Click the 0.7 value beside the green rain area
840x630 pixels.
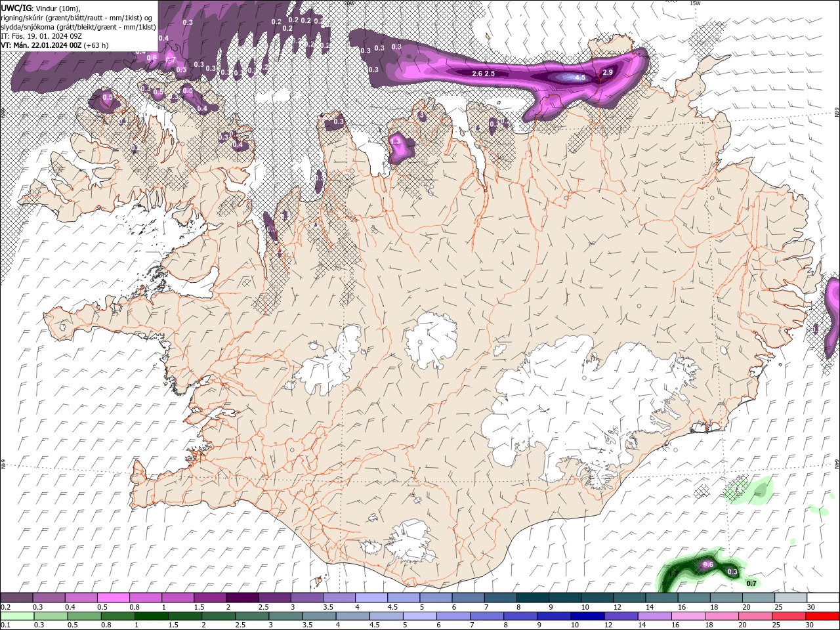(751, 583)
